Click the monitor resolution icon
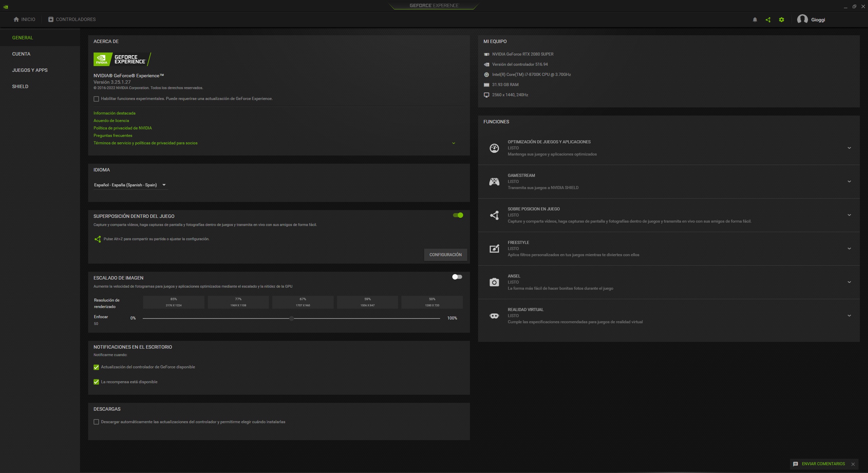Viewport: 868px width, 473px height. (x=487, y=95)
